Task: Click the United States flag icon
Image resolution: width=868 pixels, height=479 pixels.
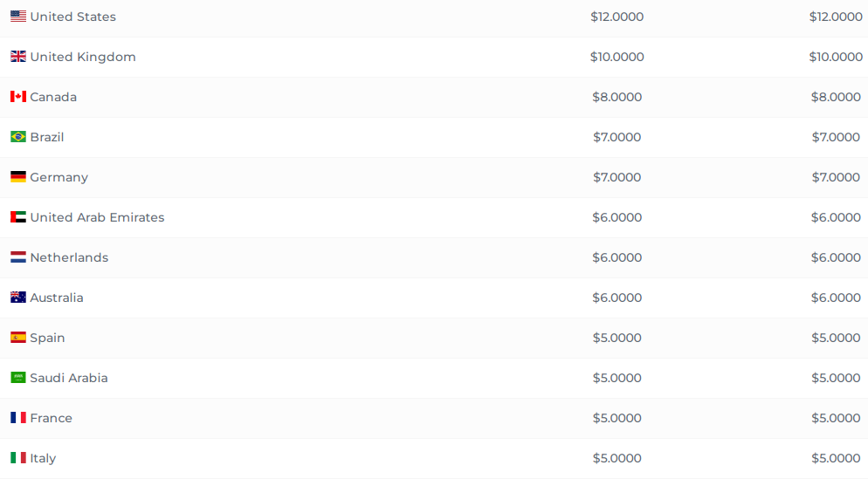Action: (18, 16)
